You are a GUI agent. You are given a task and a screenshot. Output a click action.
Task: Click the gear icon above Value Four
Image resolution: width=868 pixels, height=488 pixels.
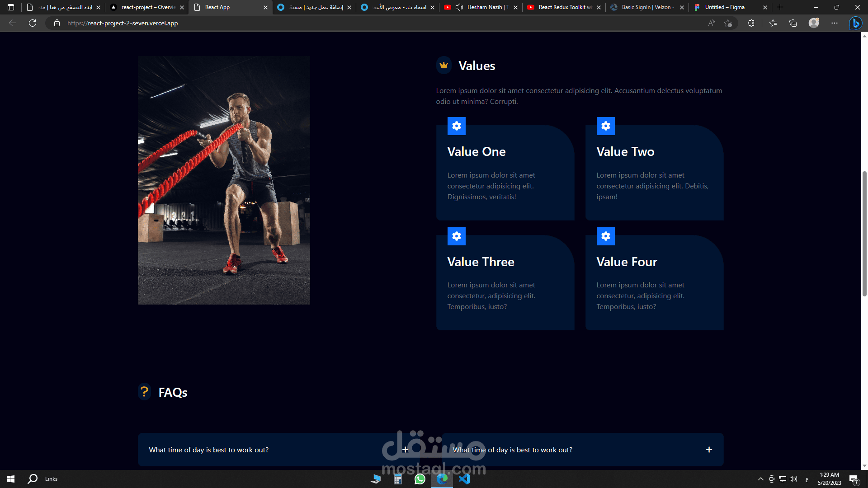[x=605, y=236]
